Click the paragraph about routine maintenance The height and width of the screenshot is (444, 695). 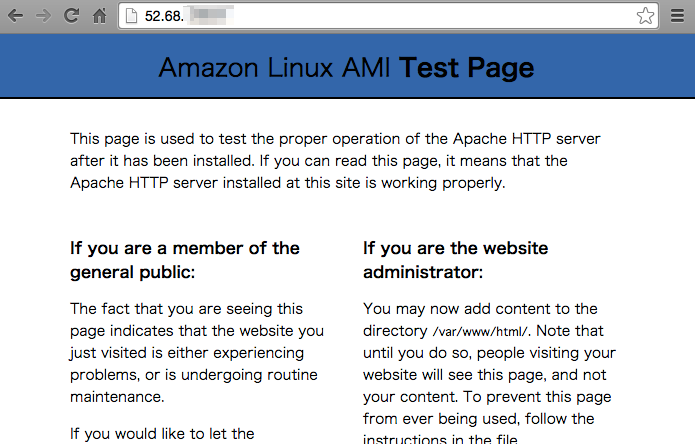(197, 352)
